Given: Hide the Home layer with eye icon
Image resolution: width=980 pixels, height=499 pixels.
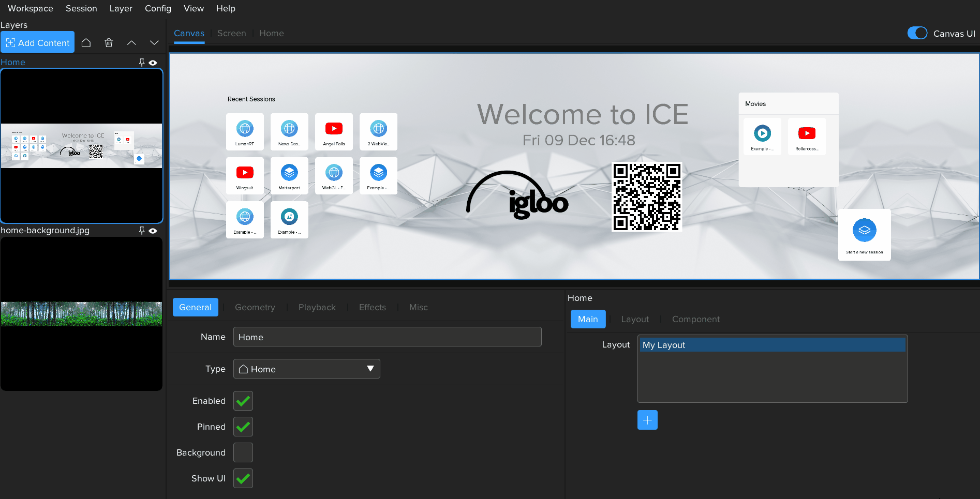Looking at the screenshot, I should click(x=153, y=63).
